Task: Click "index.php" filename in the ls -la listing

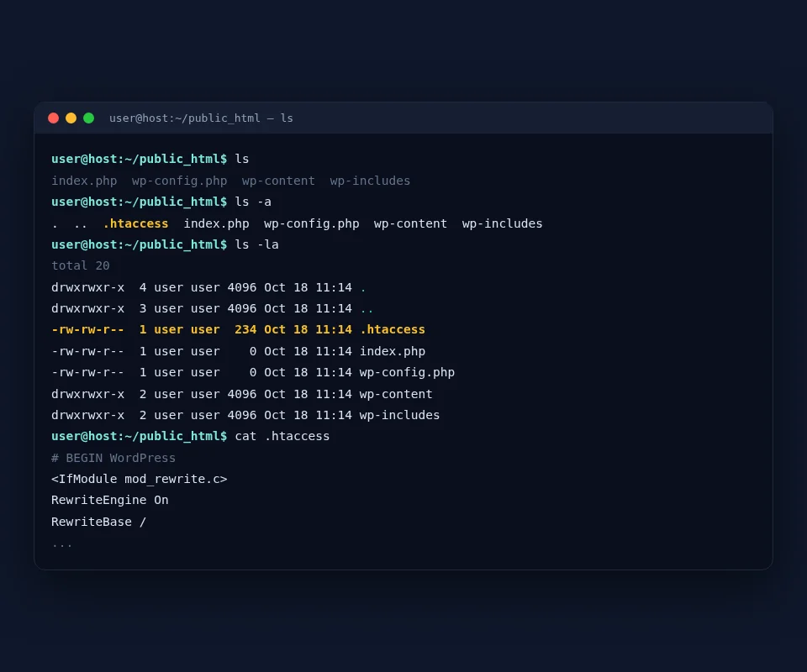Action: (x=393, y=351)
